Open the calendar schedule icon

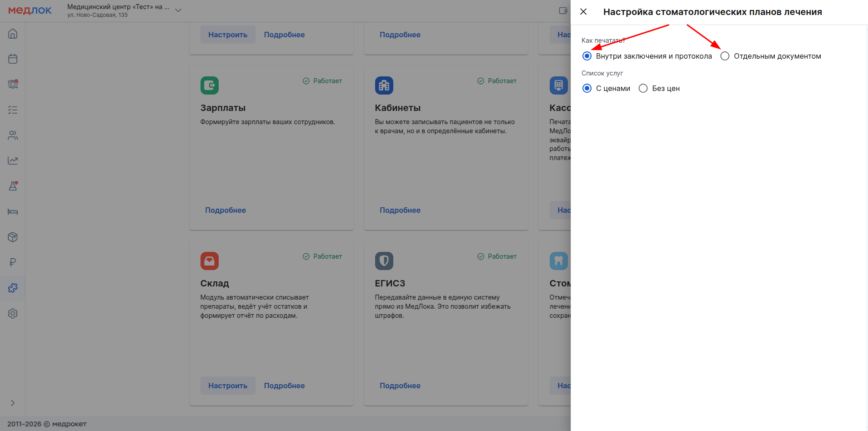point(13,59)
